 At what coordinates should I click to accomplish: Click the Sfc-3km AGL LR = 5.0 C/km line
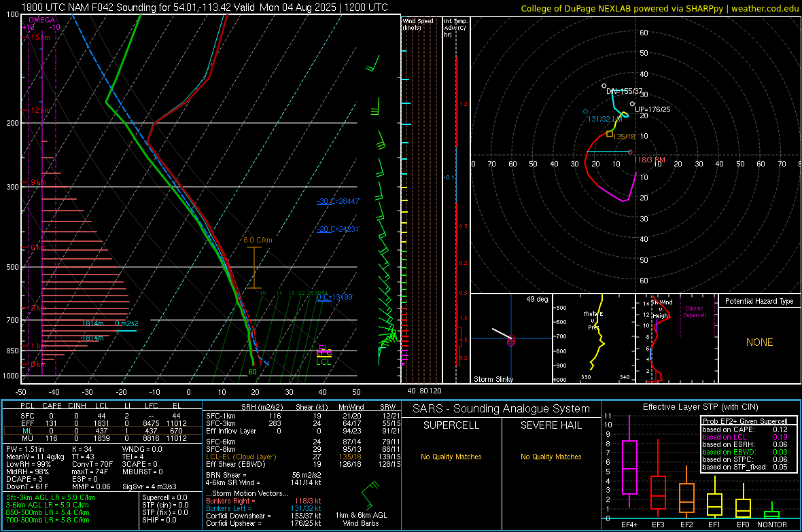[51, 497]
